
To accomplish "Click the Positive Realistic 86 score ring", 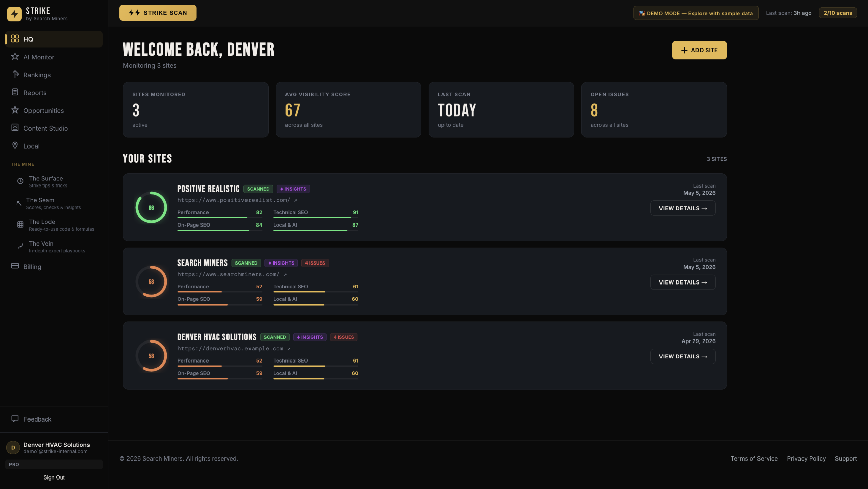I will (x=151, y=208).
